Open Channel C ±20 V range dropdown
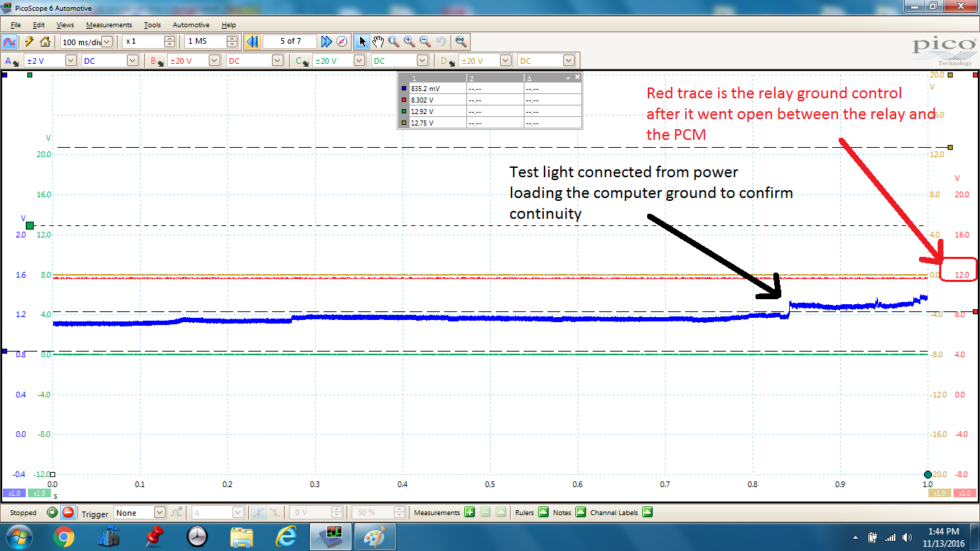Screen dimensions: 980x551 pos(360,61)
